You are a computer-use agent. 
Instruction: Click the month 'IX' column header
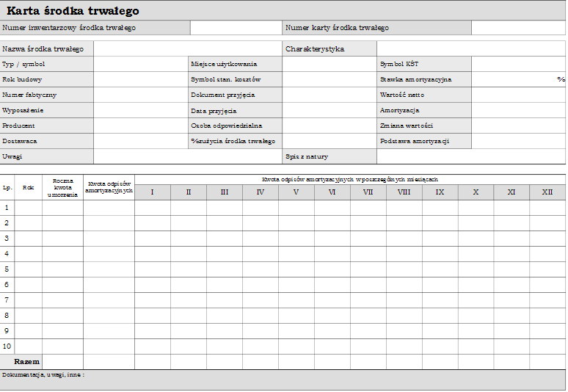pos(440,192)
